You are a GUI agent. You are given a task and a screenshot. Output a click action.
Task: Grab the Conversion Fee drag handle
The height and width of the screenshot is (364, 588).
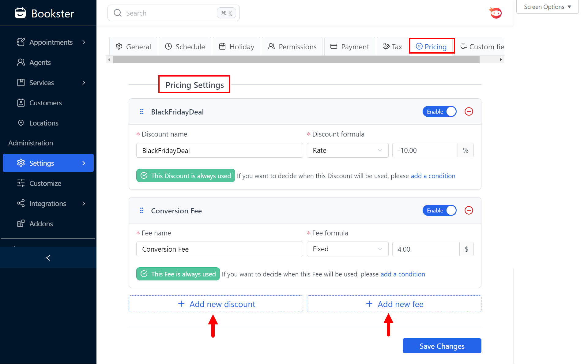pyautogui.click(x=142, y=211)
